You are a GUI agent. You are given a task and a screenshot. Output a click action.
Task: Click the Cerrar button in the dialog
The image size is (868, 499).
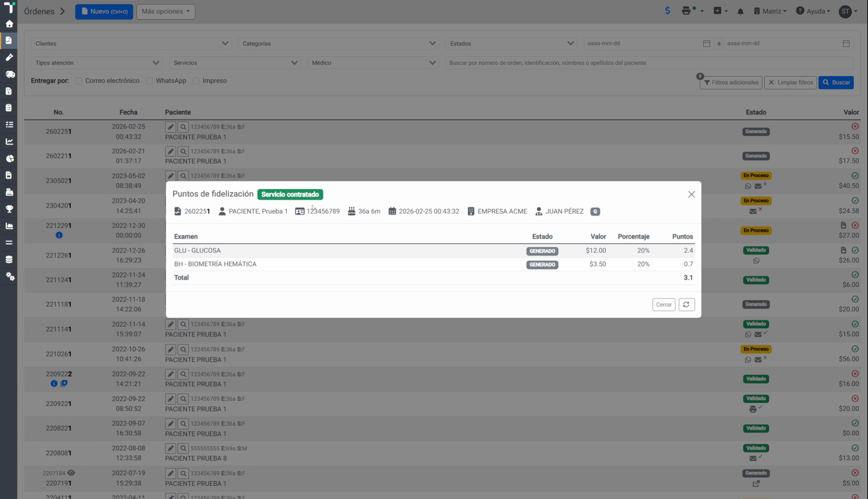664,305
